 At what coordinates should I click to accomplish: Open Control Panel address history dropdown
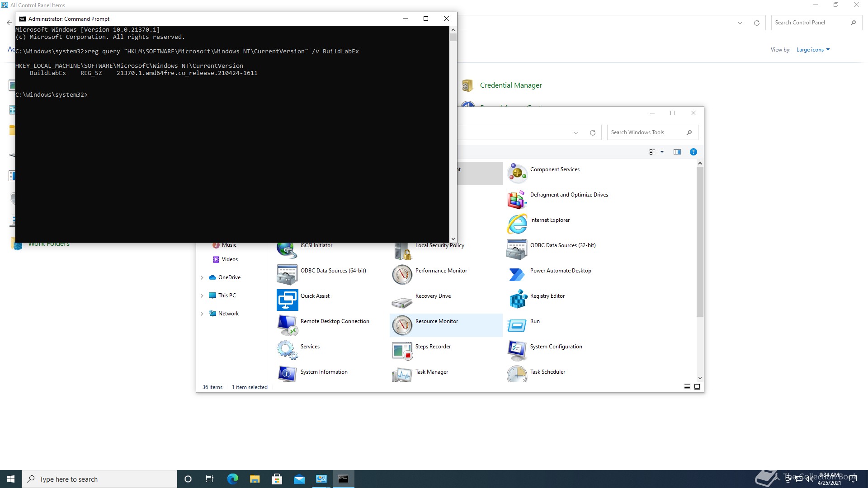(740, 23)
